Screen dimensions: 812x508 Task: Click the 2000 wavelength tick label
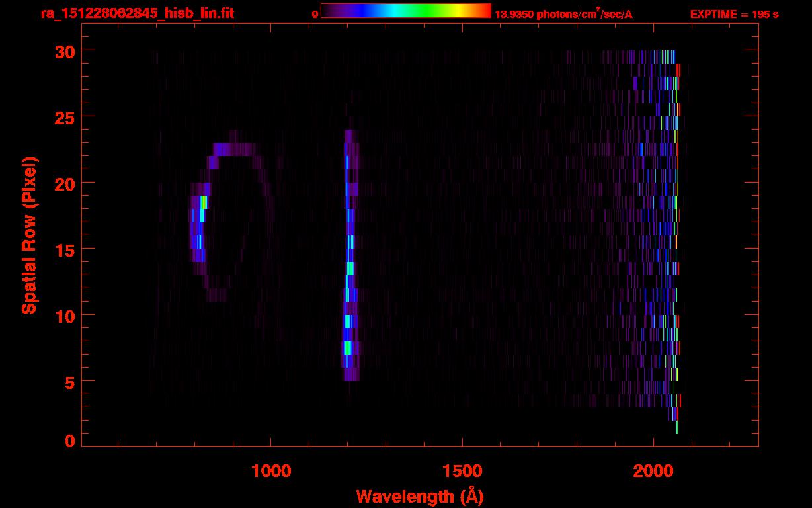point(653,471)
